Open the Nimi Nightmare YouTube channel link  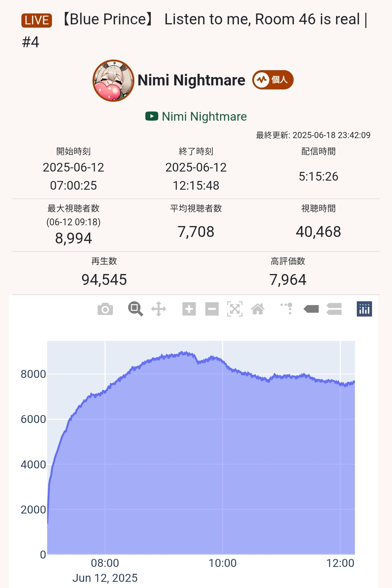(x=196, y=116)
